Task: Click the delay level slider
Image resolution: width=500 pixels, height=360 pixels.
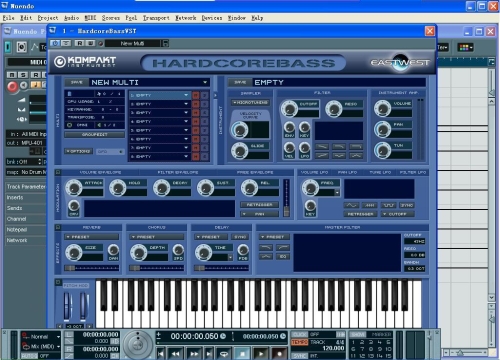Action: (x=222, y=268)
